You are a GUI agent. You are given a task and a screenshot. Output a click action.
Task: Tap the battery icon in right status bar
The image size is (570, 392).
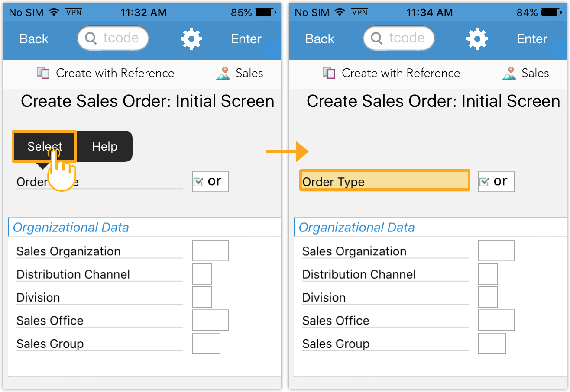click(x=554, y=13)
